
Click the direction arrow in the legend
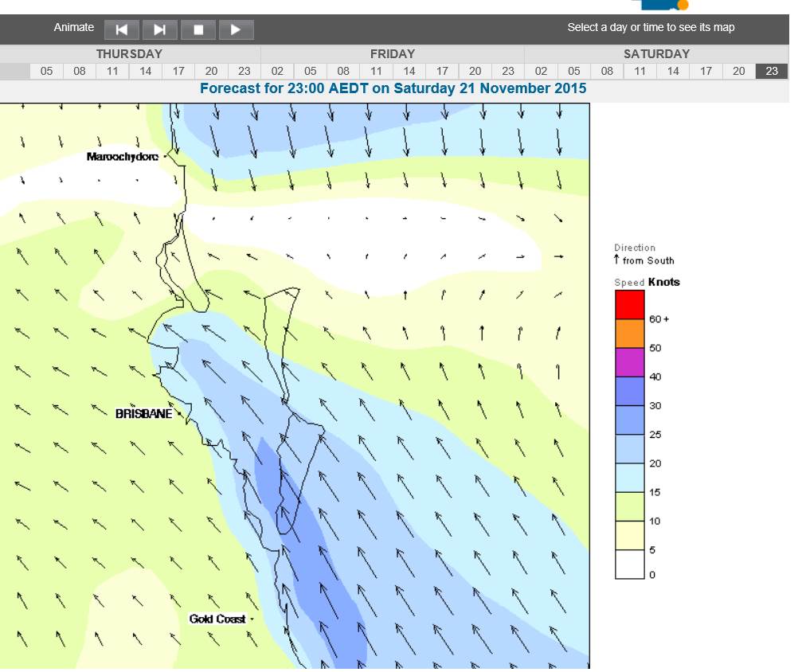click(617, 258)
